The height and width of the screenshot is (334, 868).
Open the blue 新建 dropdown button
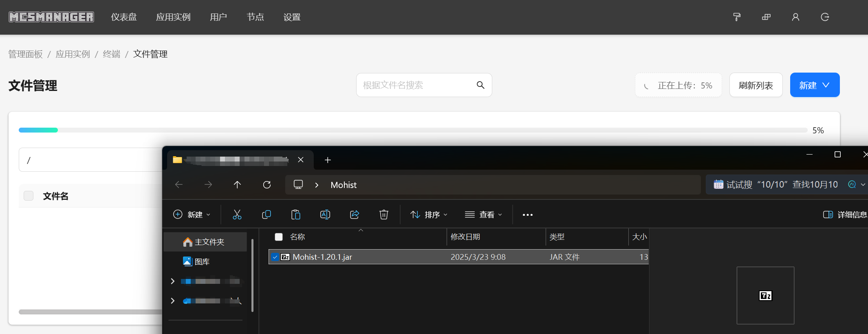[814, 85]
